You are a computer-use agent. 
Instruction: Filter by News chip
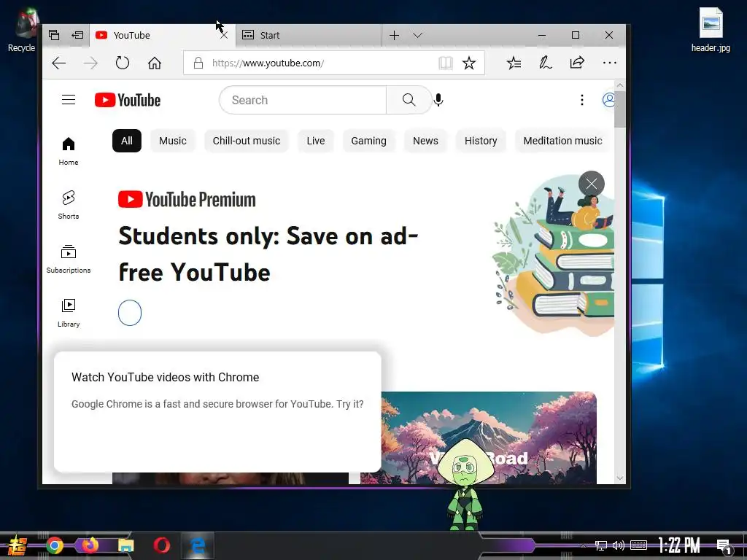[425, 141]
